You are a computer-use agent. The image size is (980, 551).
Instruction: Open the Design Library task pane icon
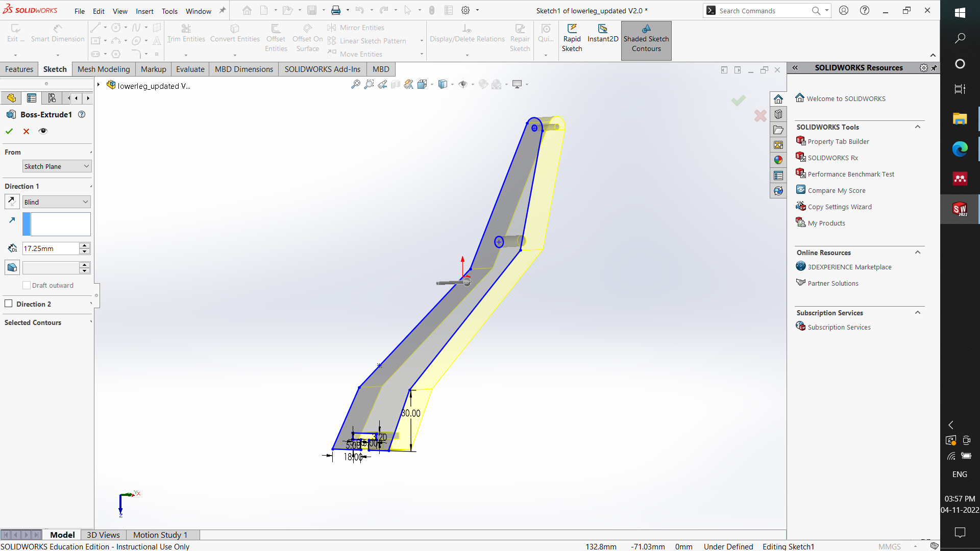[778, 114]
